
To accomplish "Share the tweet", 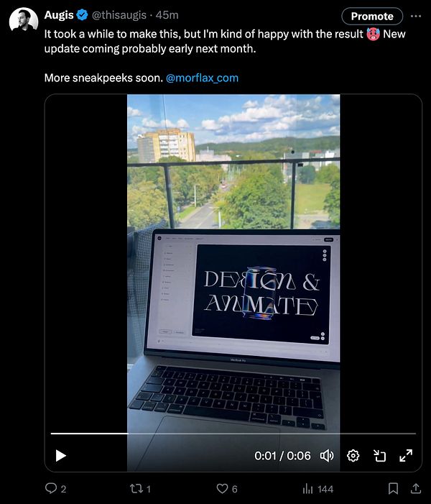I will [416, 489].
